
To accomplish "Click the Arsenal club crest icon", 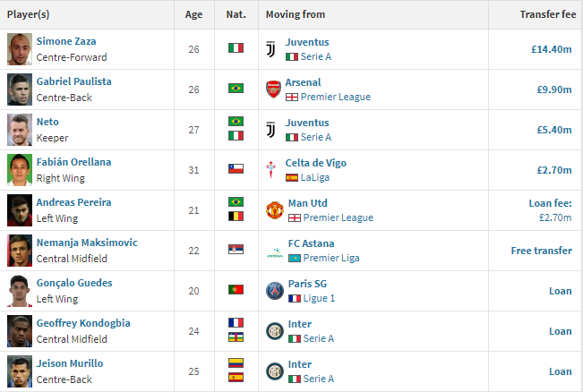I will point(273,89).
